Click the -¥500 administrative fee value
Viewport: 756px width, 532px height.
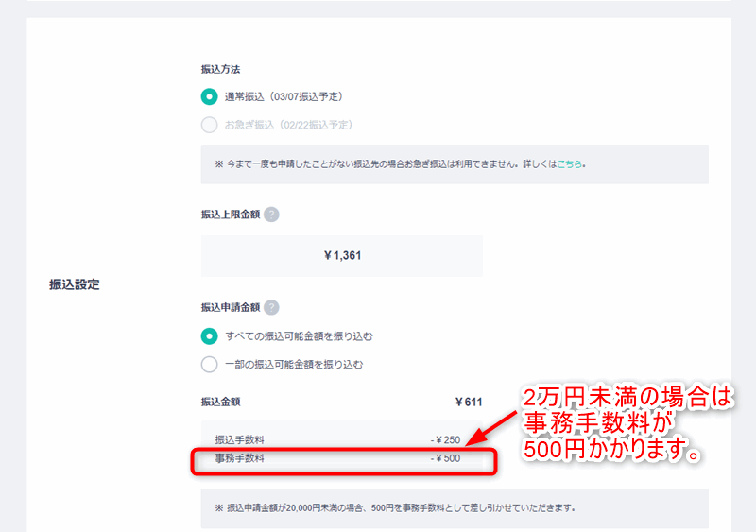[445, 458]
